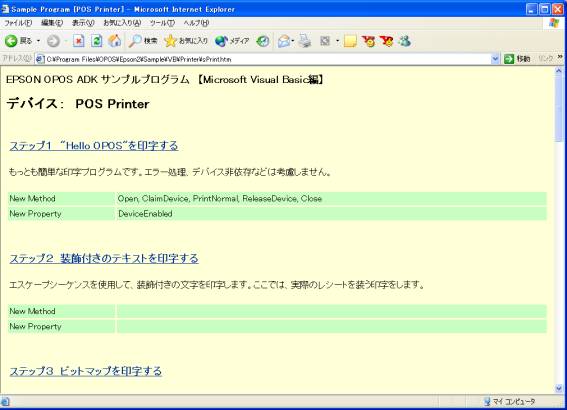Image resolution: width=567 pixels, height=410 pixels.
Task: Open Favorites (お気に入り) star button
Action: tap(186, 41)
